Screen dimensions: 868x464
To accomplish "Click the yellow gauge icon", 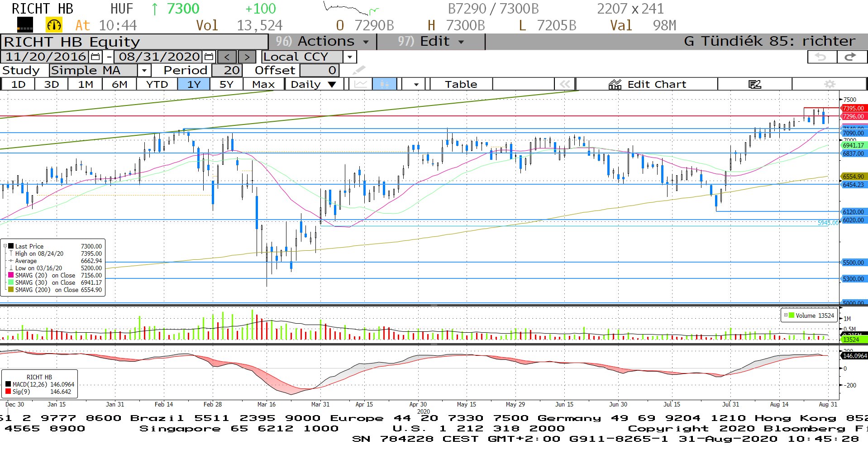I will click(x=54, y=25).
